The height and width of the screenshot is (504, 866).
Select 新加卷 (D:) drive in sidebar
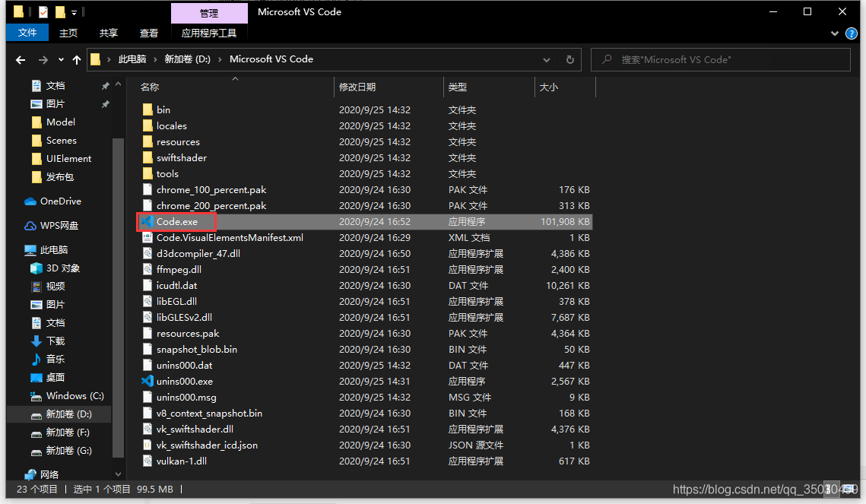61,414
